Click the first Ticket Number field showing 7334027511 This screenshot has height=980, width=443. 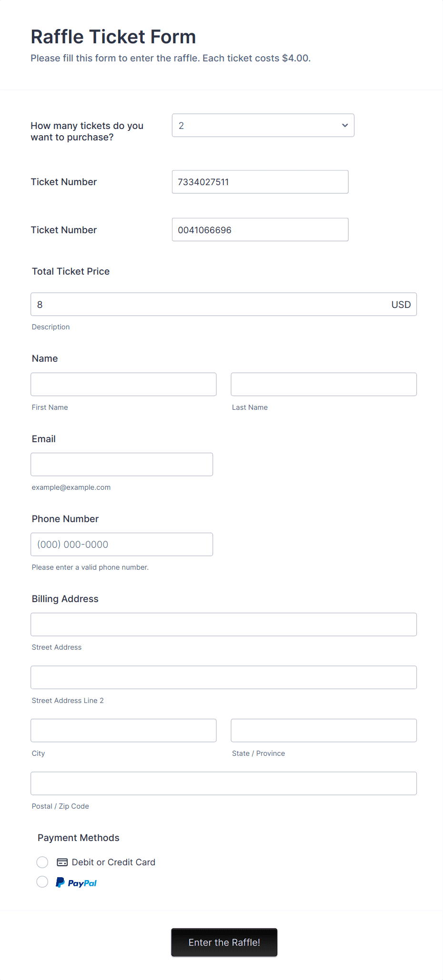(x=260, y=182)
